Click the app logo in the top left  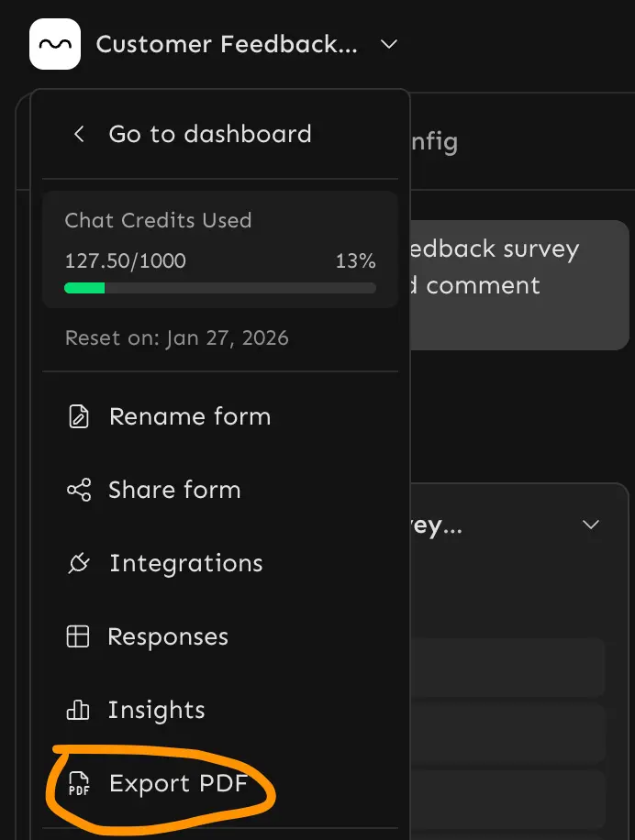(x=54, y=44)
